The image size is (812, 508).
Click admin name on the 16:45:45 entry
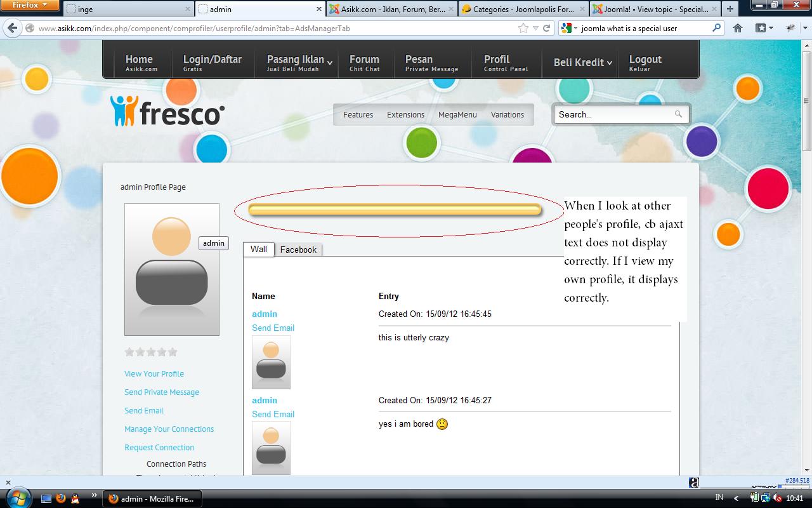tap(265, 314)
